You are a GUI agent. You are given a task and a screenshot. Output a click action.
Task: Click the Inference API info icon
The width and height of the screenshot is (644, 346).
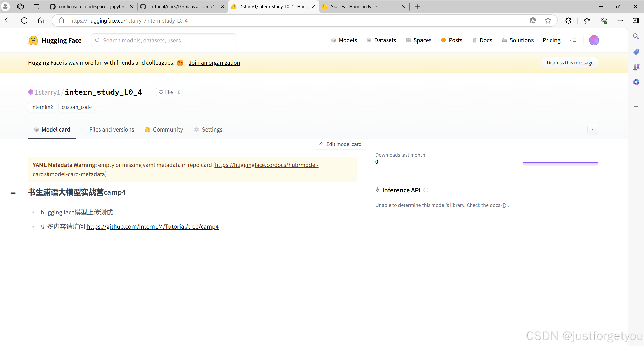tap(426, 190)
